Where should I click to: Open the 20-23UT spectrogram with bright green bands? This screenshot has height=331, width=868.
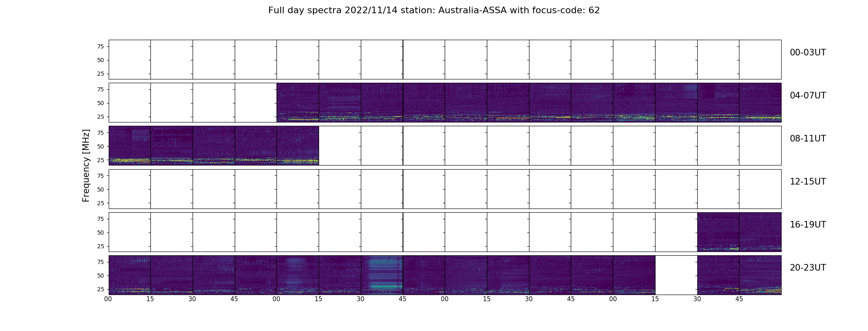pos(382,275)
